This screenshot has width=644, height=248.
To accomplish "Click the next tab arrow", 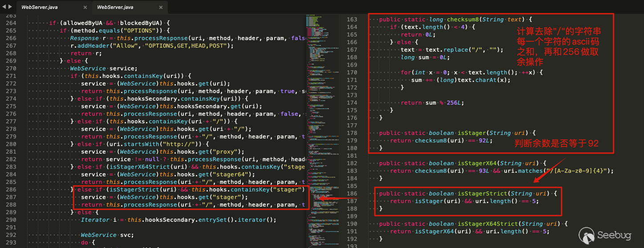I will coord(11,7).
